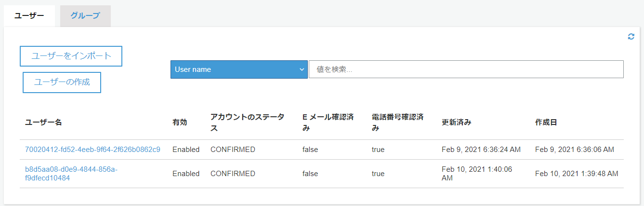Click Enabled cell in the first user row

186,150
